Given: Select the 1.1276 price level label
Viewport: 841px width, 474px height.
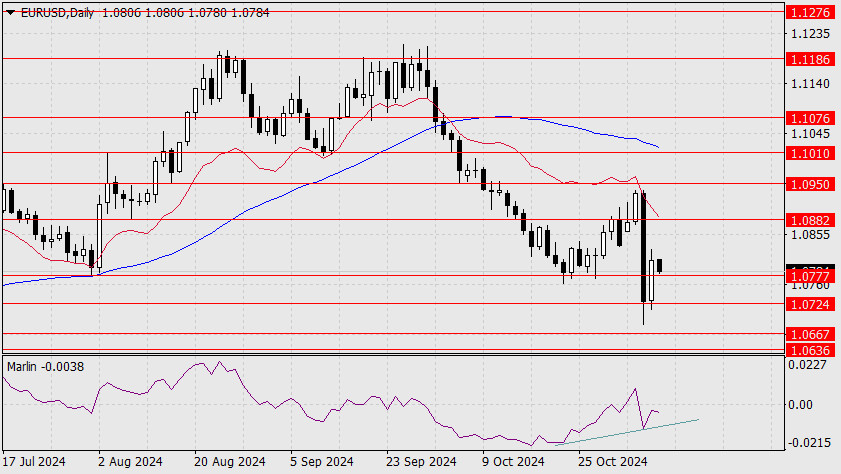Looking at the screenshot, I should click(x=810, y=12).
